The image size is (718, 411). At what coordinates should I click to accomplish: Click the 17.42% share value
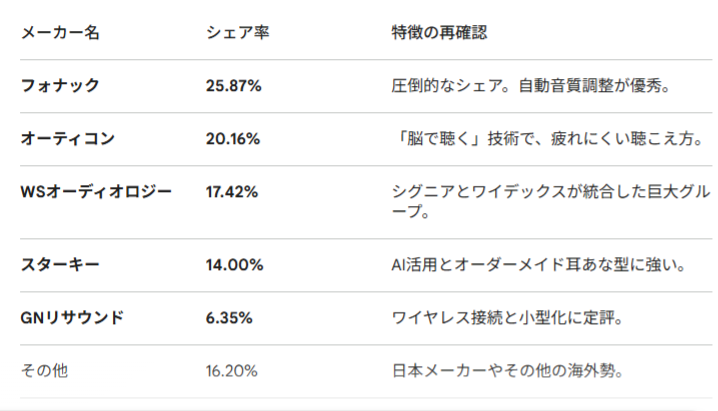click(232, 192)
